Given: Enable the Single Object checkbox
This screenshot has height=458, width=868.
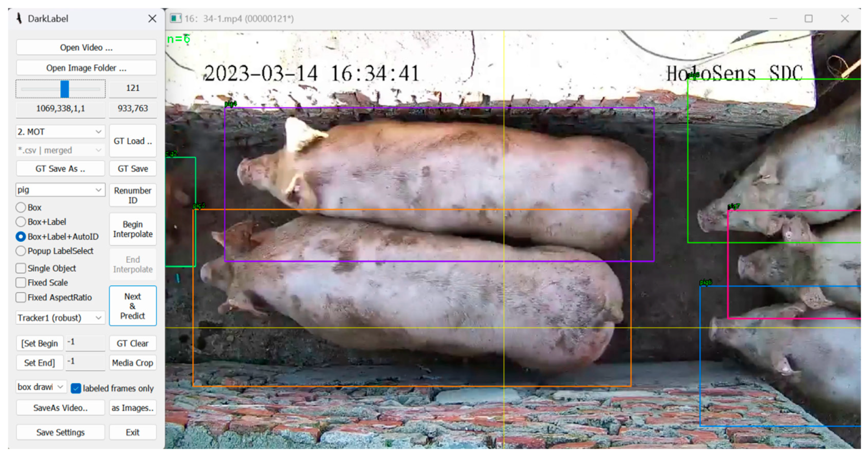Looking at the screenshot, I should 21,268.
